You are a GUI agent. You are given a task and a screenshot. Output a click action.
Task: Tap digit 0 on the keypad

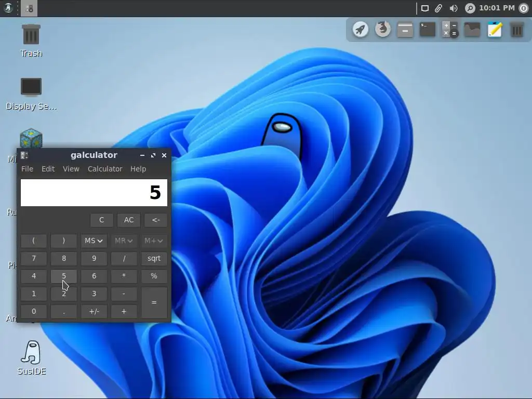tap(34, 312)
